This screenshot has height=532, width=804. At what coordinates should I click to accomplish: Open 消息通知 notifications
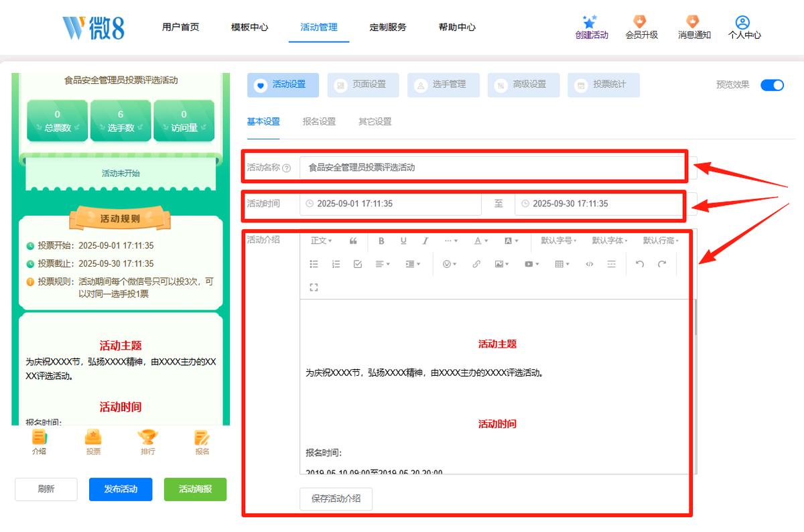tap(694, 27)
